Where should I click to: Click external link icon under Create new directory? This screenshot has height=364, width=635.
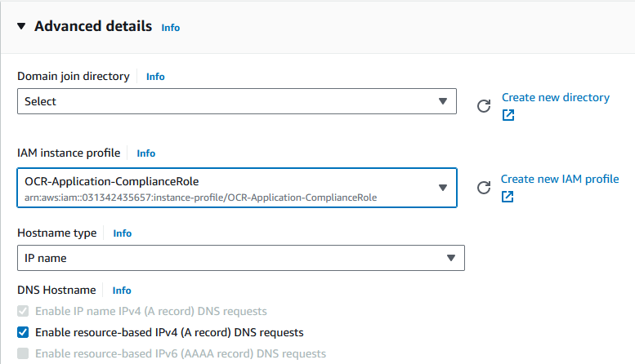point(508,115)
